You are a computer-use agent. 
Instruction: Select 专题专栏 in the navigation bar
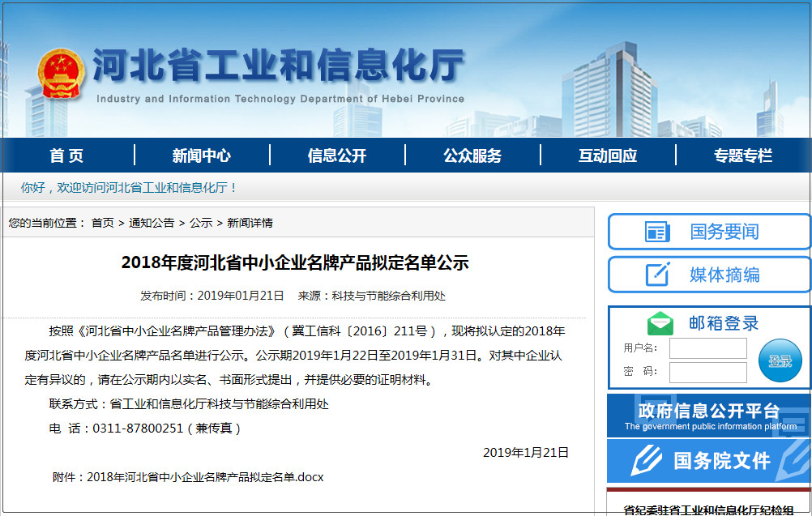tap(742, 156)
